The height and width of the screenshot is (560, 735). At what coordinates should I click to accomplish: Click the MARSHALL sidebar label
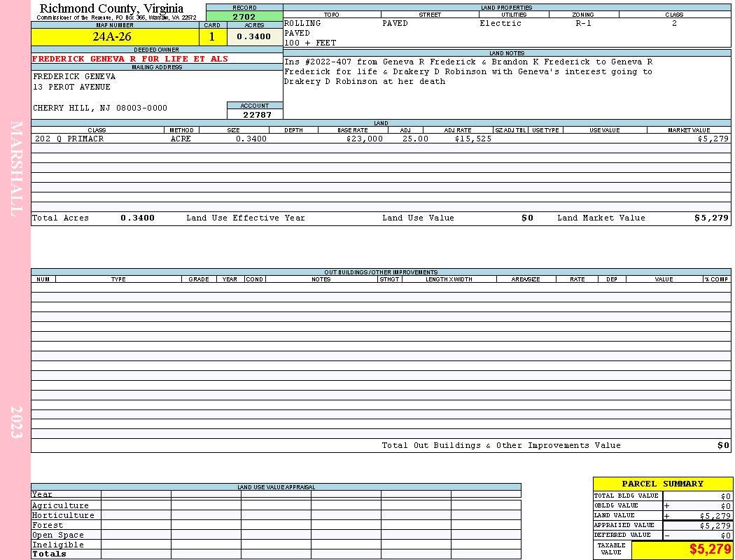(16, 169)
